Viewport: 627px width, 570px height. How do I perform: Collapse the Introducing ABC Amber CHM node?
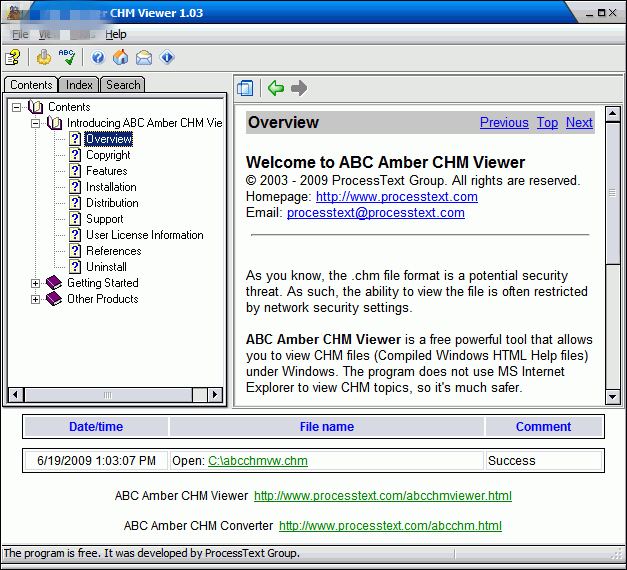36,123
